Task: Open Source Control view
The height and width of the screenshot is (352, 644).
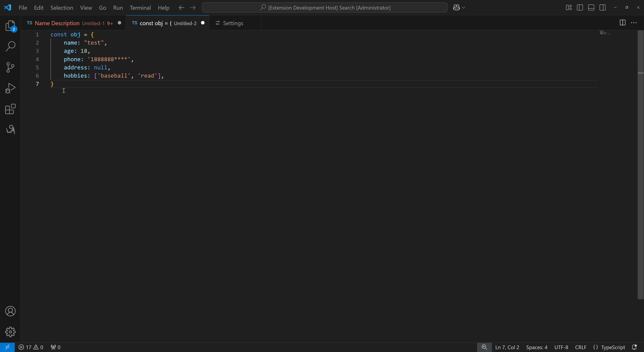Action: [x=10, y=67]
